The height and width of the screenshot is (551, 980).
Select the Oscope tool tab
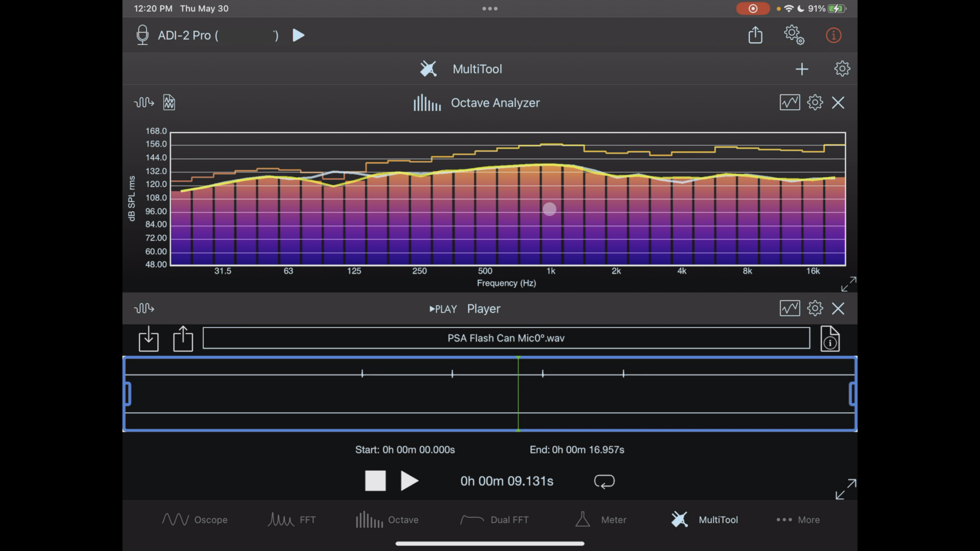(195, 519)
